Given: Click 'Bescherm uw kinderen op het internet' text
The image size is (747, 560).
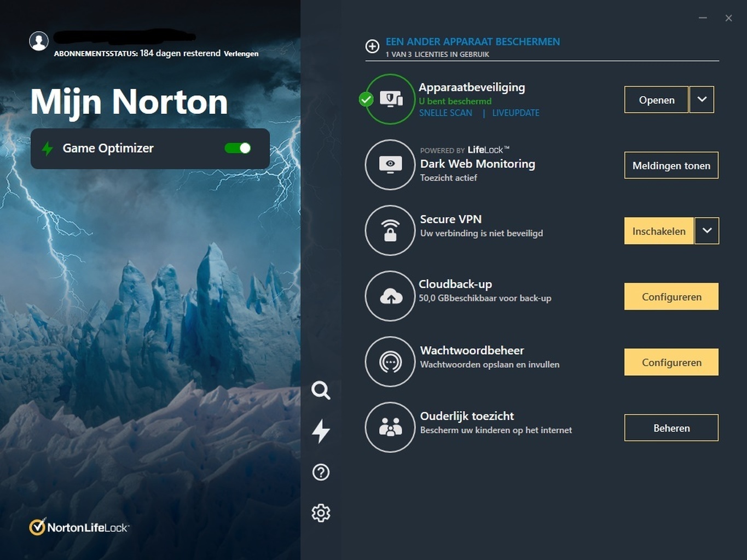Looking at the screenshot, I should coord(496,430).
